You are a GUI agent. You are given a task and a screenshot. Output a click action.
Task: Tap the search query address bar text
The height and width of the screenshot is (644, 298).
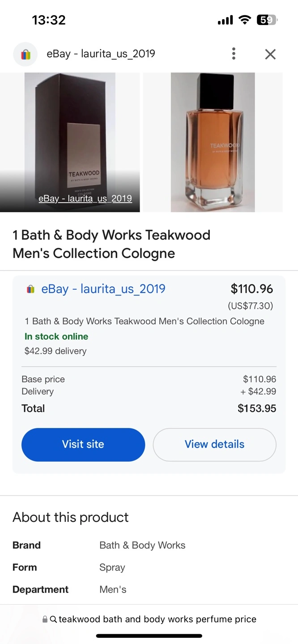(158, 619)
